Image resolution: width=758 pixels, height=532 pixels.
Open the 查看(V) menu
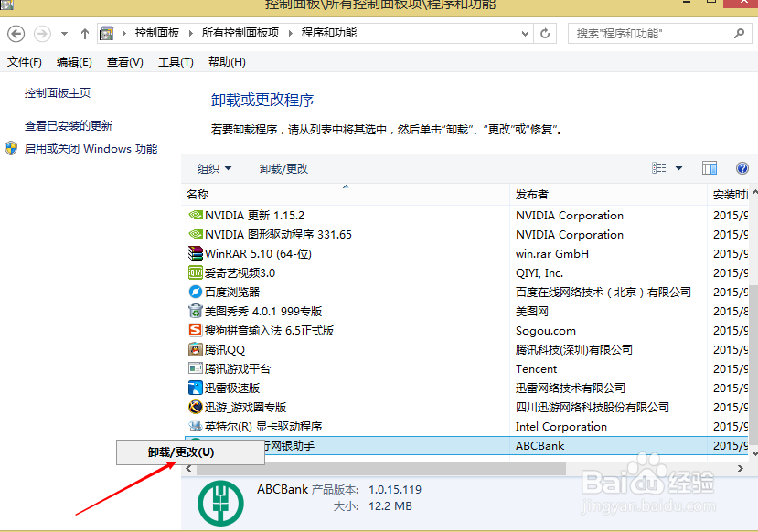124,62
